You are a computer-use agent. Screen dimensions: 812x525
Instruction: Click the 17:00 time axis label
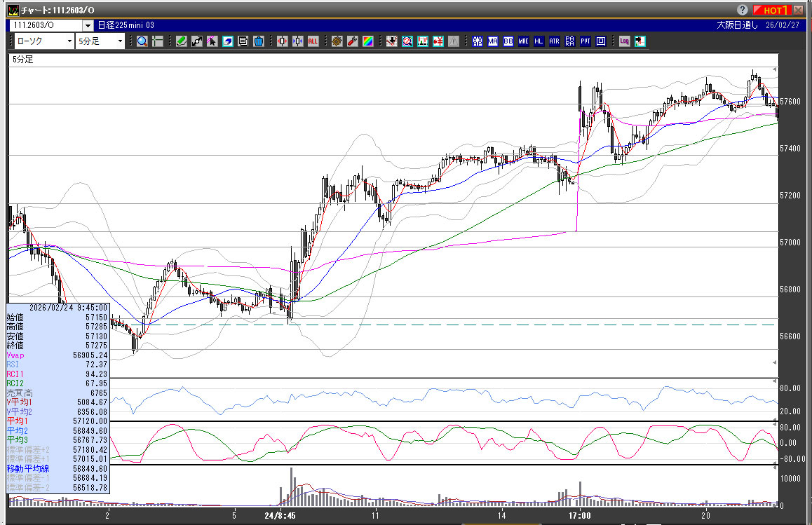pyautogui.click(x=579, y=516)
